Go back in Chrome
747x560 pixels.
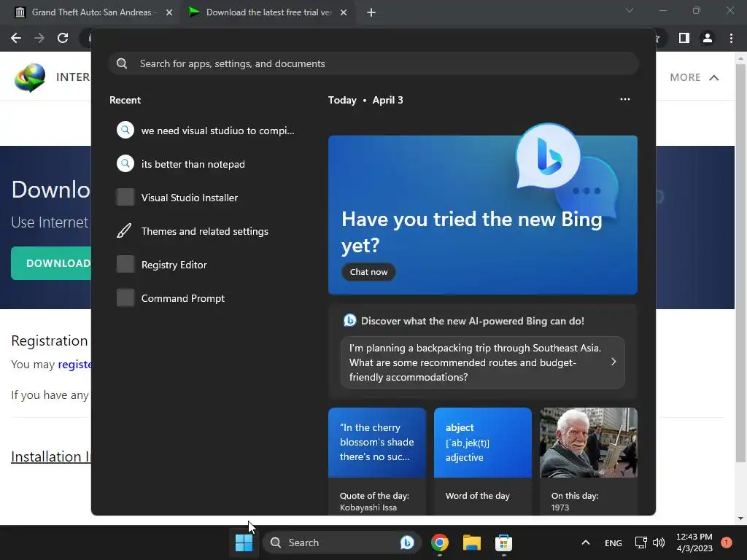16,38
